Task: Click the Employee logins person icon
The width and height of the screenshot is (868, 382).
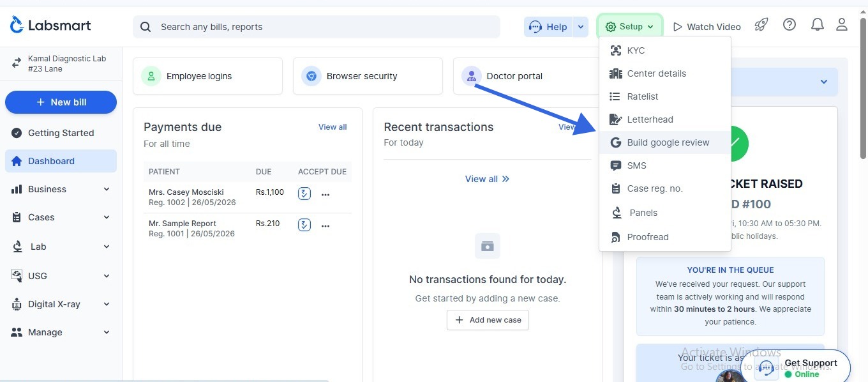Action: 151,76
